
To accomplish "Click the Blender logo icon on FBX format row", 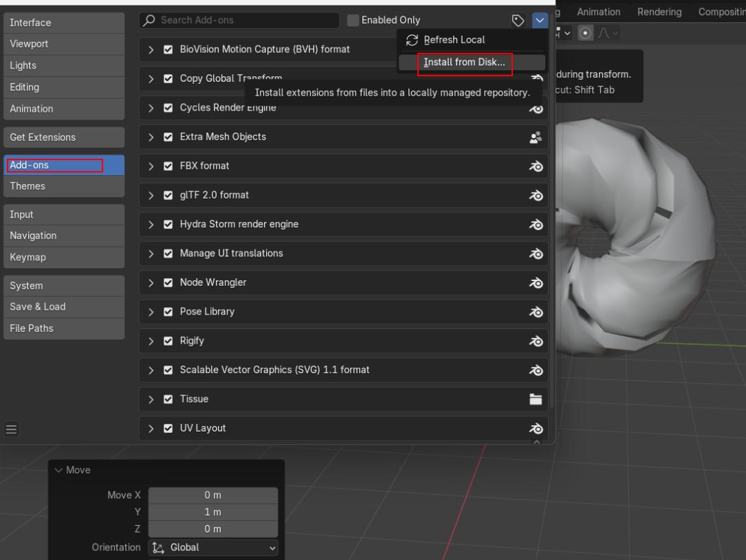I will [x=536, y=166].
